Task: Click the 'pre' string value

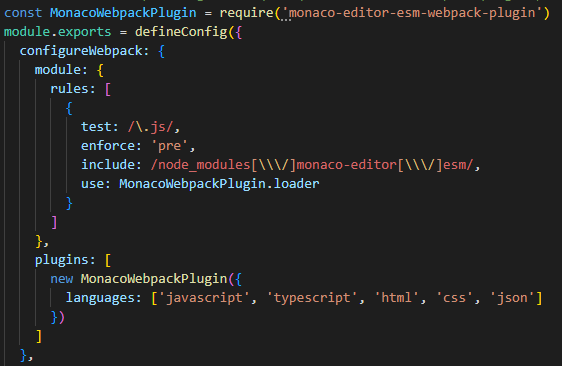Action: pos(170,146)
